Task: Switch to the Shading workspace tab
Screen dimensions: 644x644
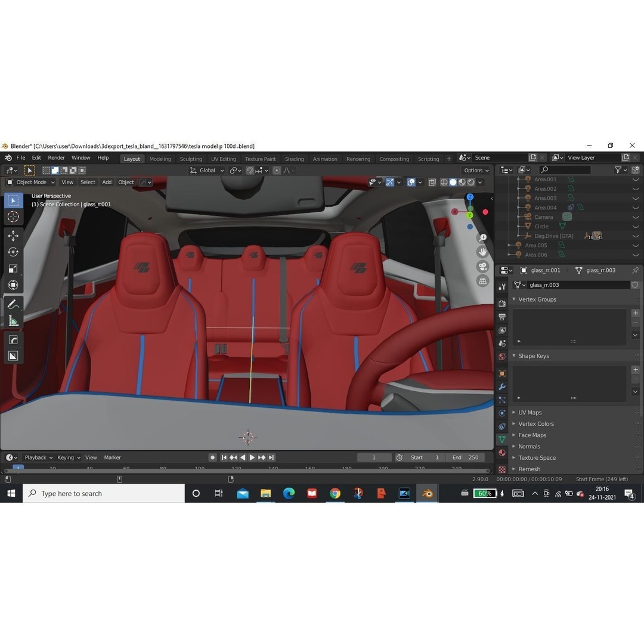Action: click(294, 159)
